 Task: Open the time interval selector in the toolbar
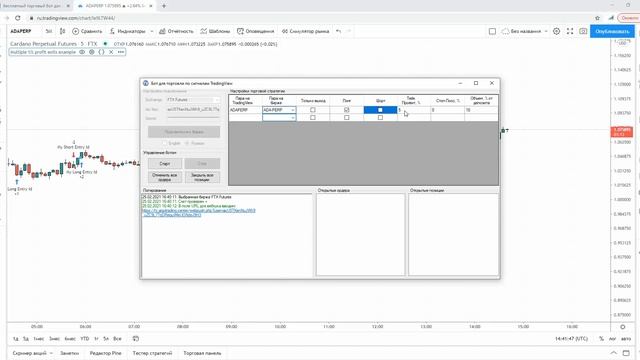(x=49, y=31)
